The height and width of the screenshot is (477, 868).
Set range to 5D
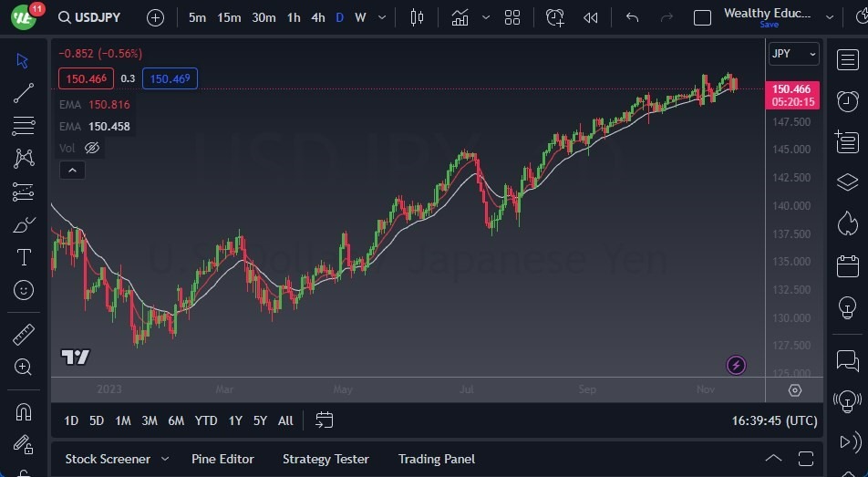97,420
